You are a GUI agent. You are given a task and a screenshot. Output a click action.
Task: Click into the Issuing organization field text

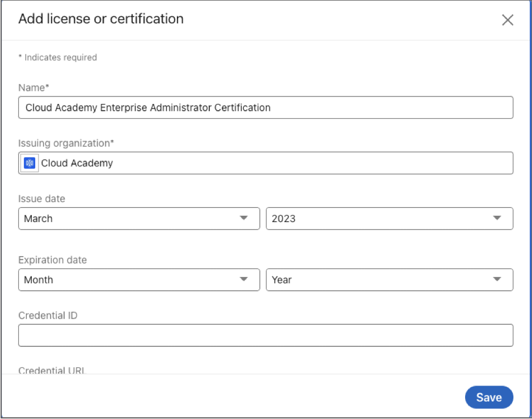(x=77, y=163)
